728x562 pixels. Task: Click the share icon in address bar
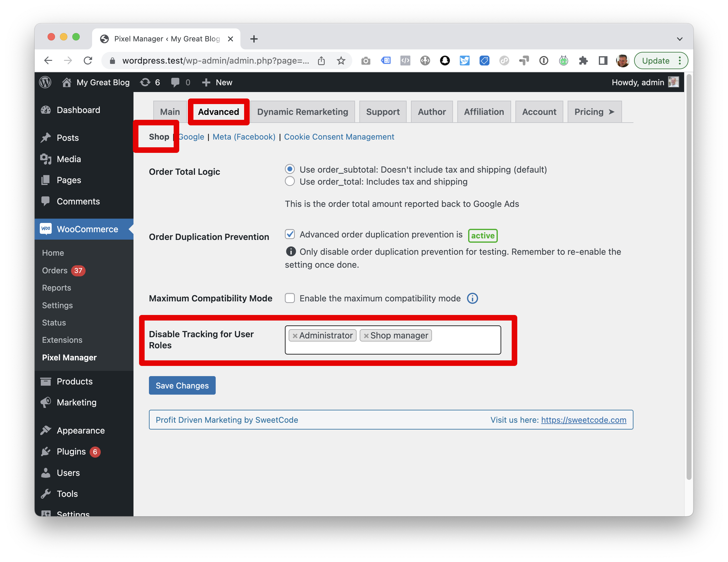point(321,61)
